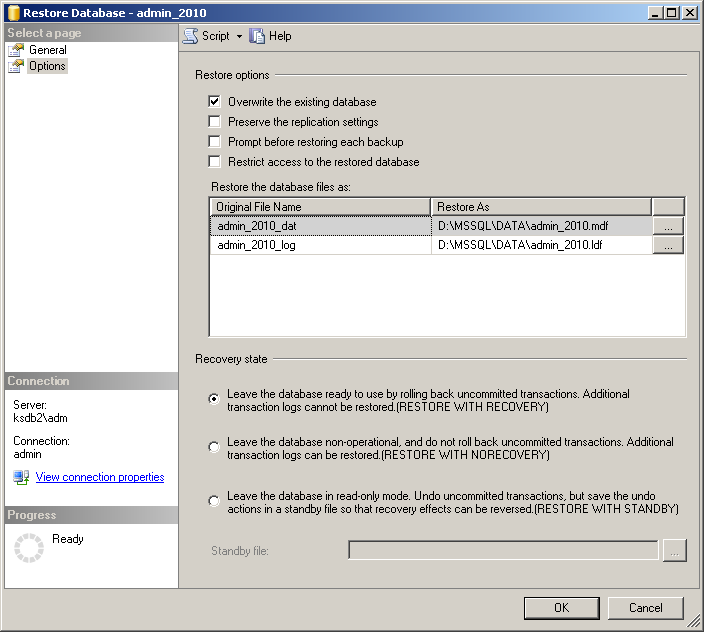Click the ksdb2\adm server name

pyautogui.click(x=40, y=418)
